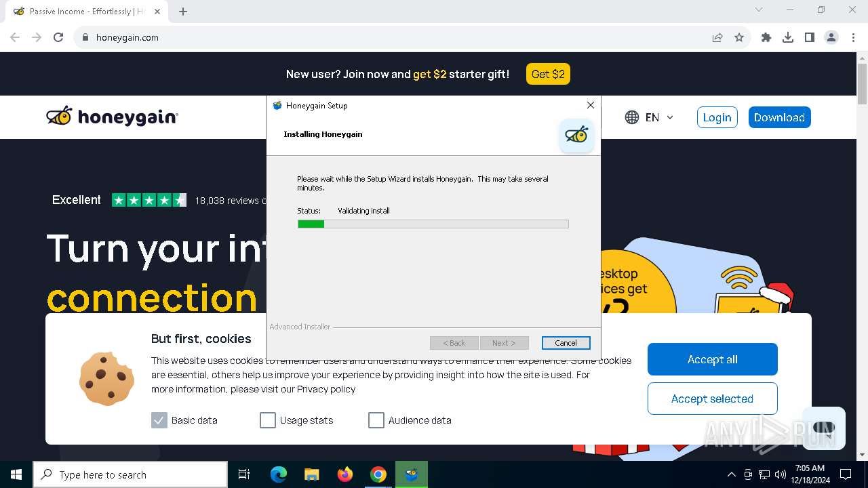Click the Login button
Image resolution: width=868 pixels, height=488 pixels.
pyautogui.click(x=717, y=117)
